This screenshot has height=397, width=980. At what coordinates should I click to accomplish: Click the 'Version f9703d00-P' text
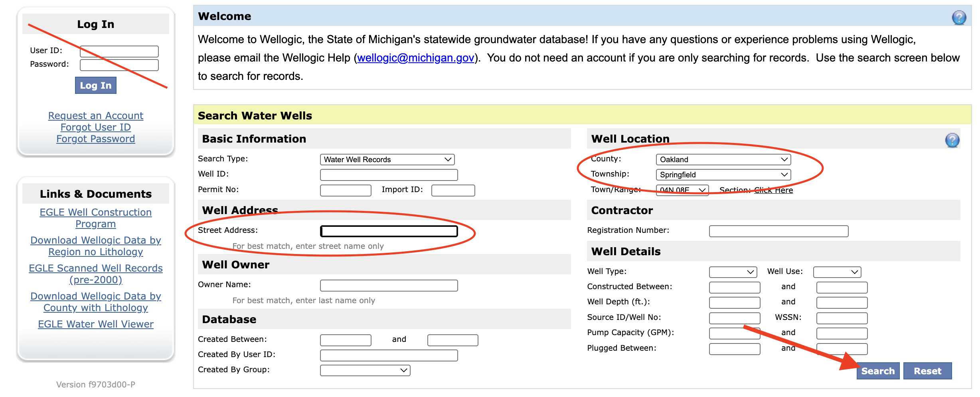pos(96,385)
